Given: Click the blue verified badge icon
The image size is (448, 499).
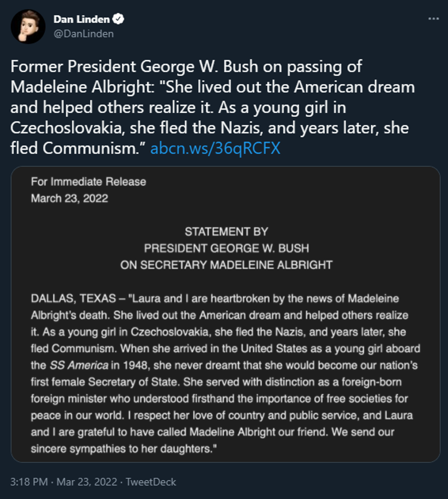Looking at the screenshot, I should (x=118, y=19).
